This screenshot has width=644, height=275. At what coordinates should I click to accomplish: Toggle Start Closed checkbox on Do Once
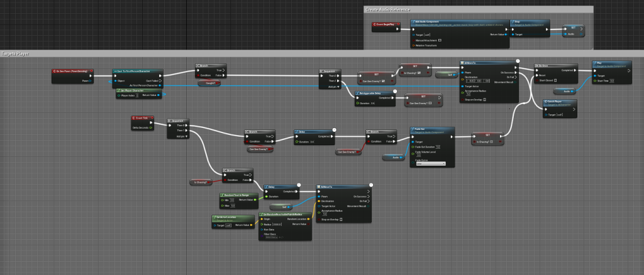coord(556,80)
